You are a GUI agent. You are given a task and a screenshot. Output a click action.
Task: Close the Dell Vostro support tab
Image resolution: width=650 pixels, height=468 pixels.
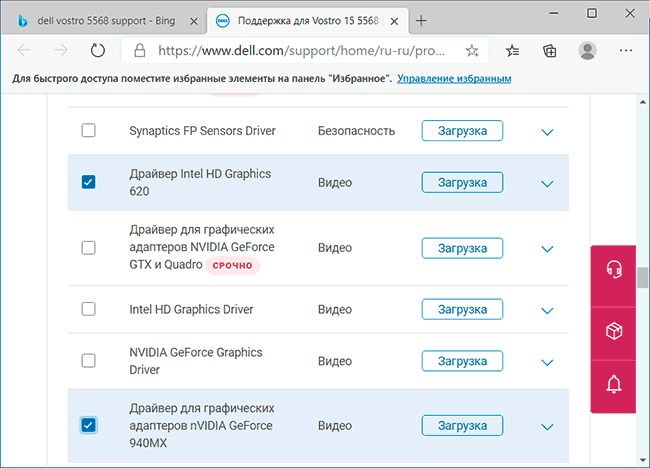[394, 21]
